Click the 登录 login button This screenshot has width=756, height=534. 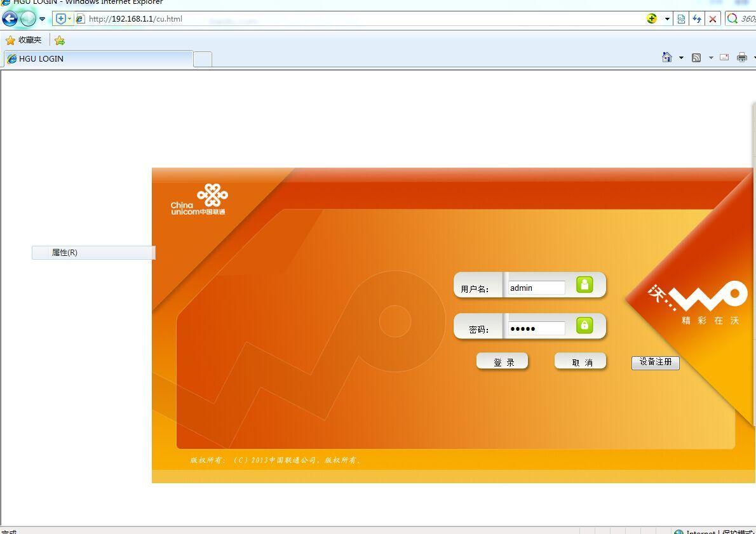[x=503, y=362]
